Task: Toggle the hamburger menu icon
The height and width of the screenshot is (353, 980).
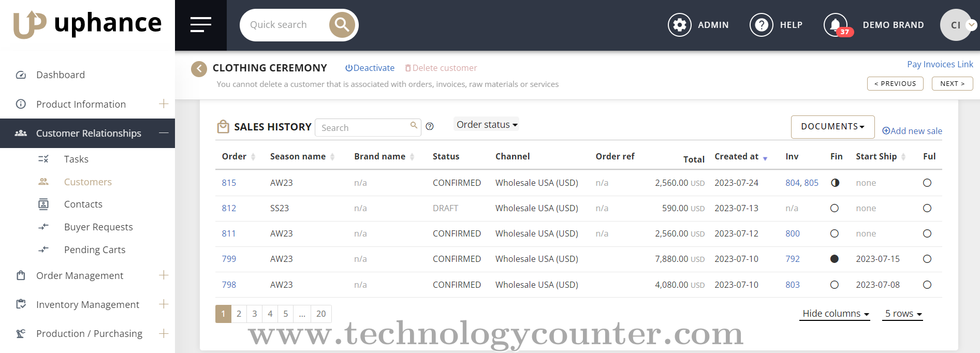Action: (x=201, y=24)
